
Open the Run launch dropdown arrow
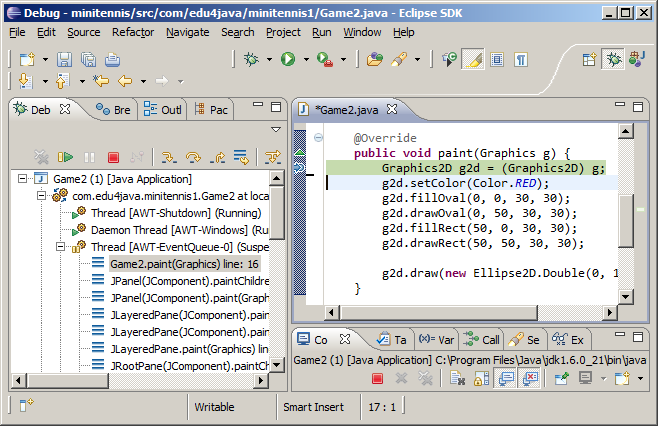[306, 60]
